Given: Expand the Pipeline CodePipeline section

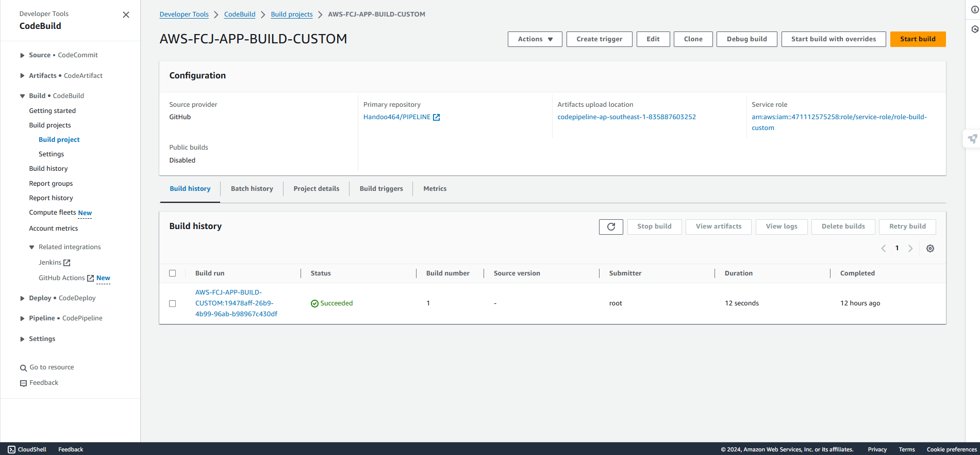Looking at the screenshot, I should tap(22, 318).
